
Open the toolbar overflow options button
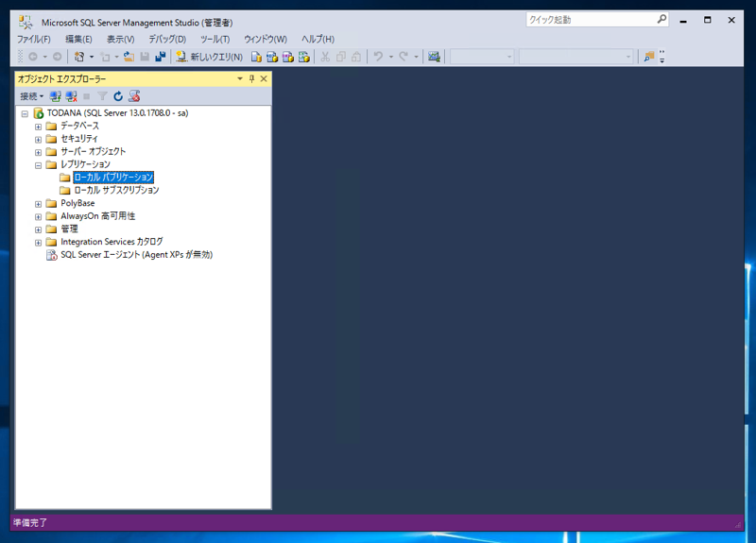click(662, 57)
